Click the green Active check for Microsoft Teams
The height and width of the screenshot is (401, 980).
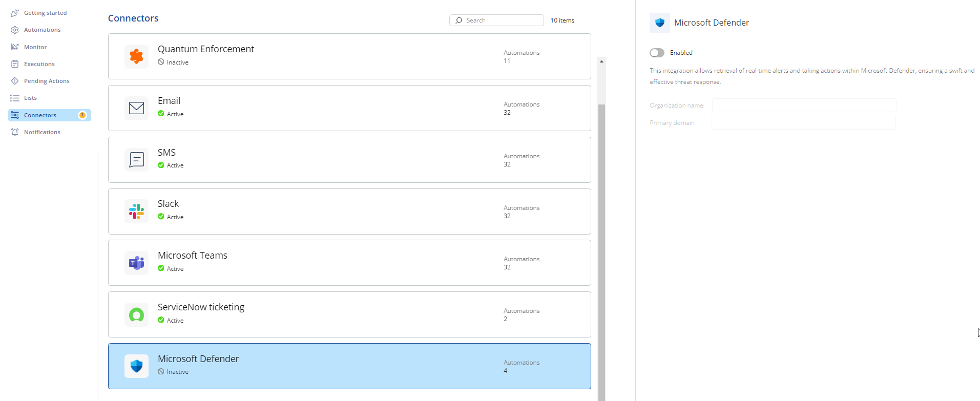click(161, 268)
